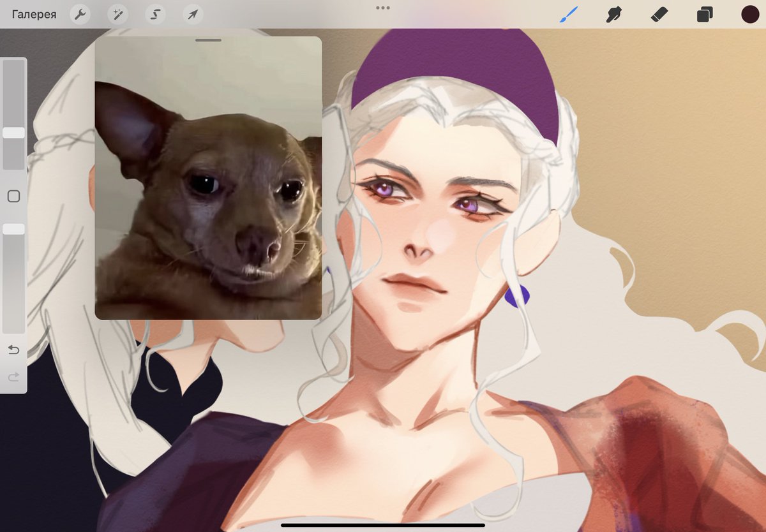The width and height of the screenshot is (766, 532).
Task: Select the Eraser tool
Action: pyautogui.click(x=659, y=14)
